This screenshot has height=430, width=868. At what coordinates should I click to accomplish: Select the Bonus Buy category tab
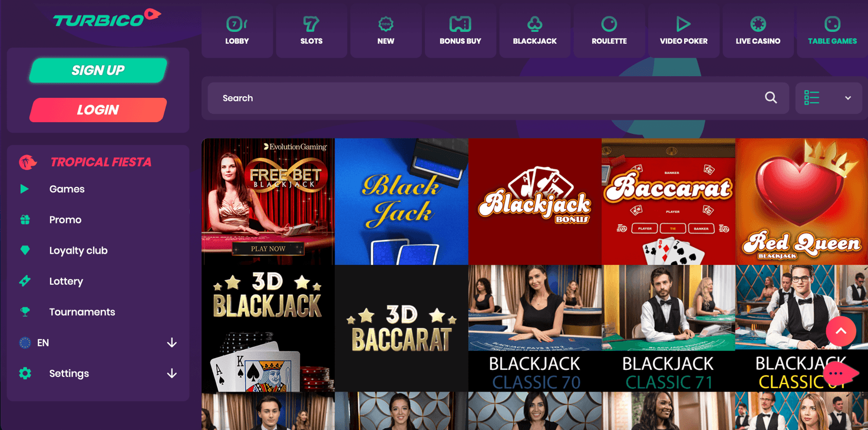(x=460, y=31)
